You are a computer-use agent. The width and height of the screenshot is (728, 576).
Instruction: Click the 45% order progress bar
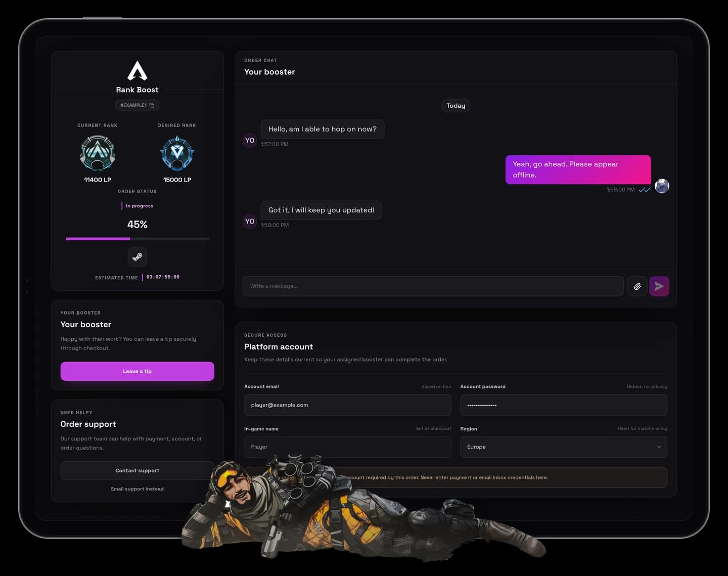pos(137,239)
